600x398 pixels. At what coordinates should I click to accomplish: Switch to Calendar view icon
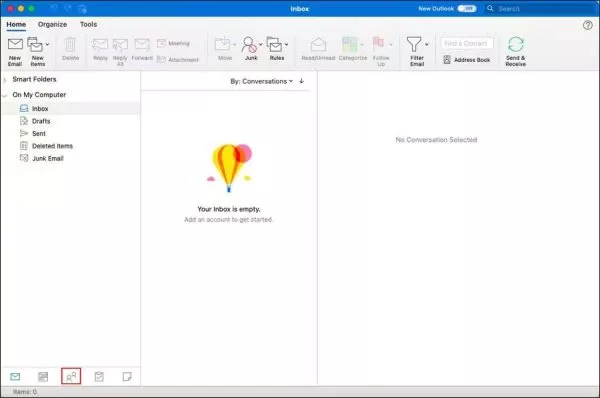pos(43,377)
